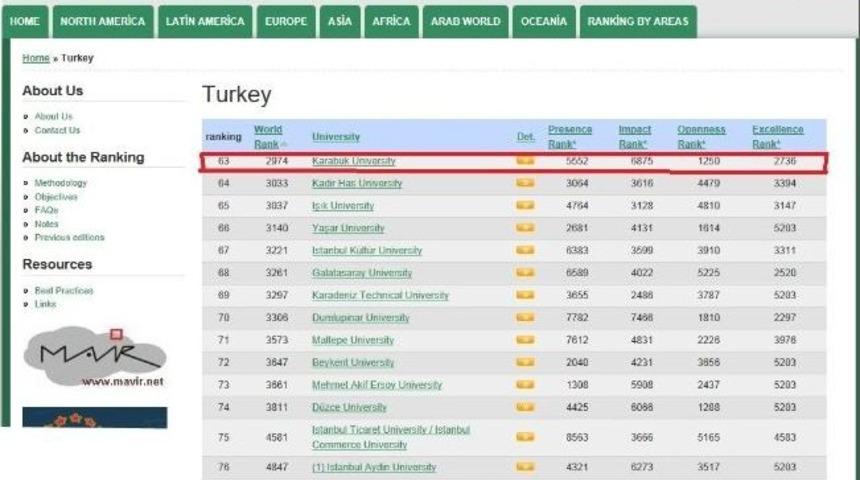Viewport: 860px width, 480px height.
Task: Select world rank value 3033
Action: tap(276, 183)
